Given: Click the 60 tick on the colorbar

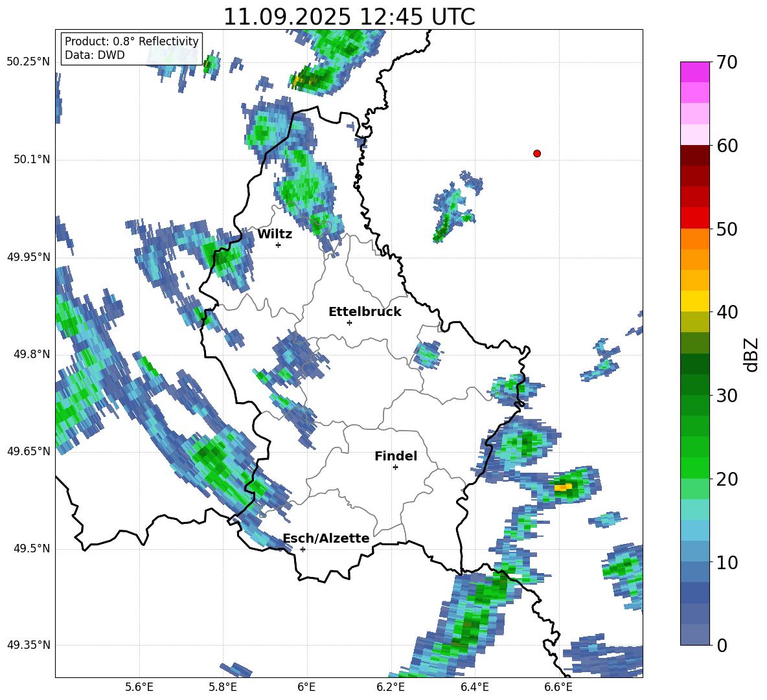Looking at the screenshot, I should 726,146.
